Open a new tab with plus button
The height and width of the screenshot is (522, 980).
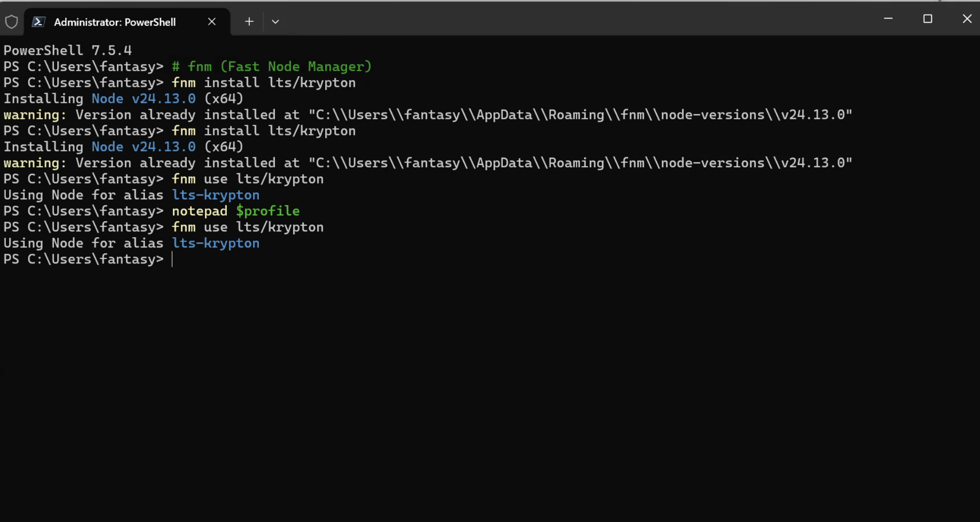[x=249, y=22]
